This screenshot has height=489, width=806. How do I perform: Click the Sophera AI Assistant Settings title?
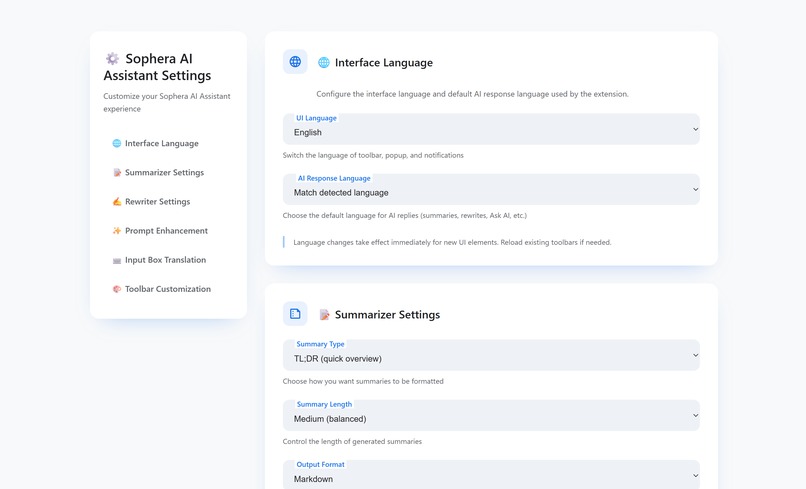[157, 67]
